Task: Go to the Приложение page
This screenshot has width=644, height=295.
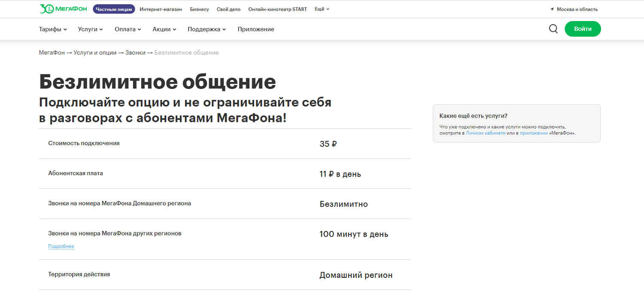Action: coord(255,29)
